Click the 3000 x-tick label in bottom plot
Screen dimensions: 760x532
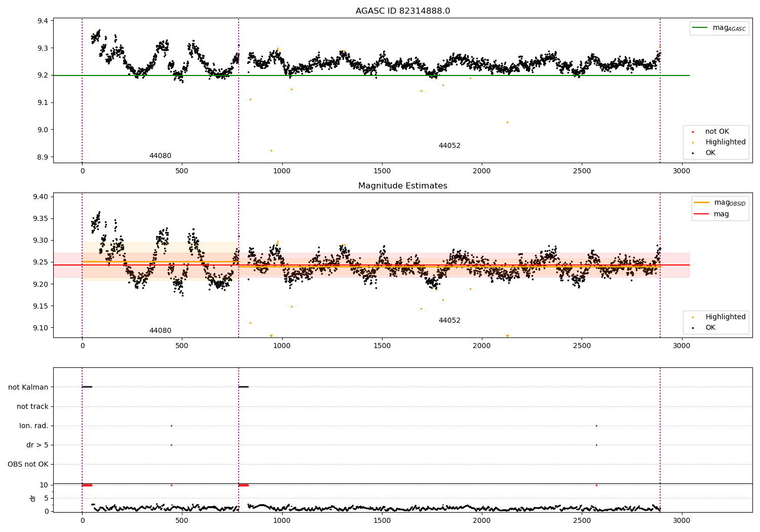click(681, 520)
